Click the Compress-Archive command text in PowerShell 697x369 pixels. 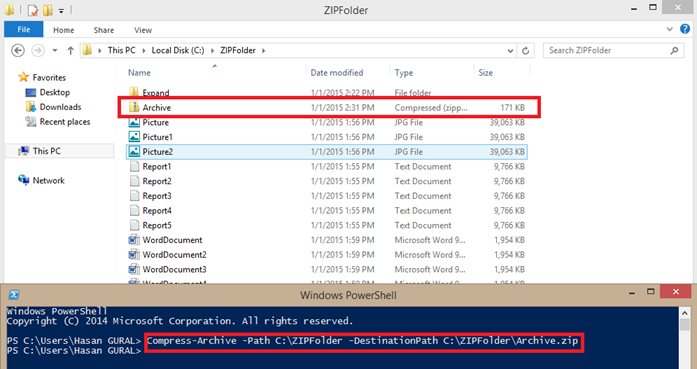click(362, 341)
